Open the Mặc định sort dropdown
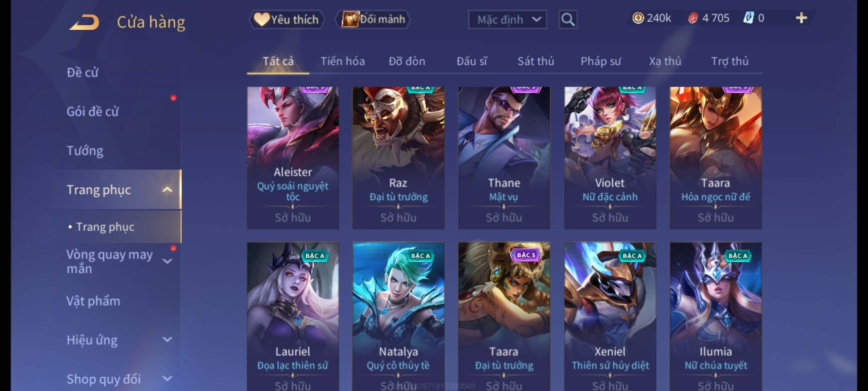Viewport: 868px width, 391px height. 507,20
